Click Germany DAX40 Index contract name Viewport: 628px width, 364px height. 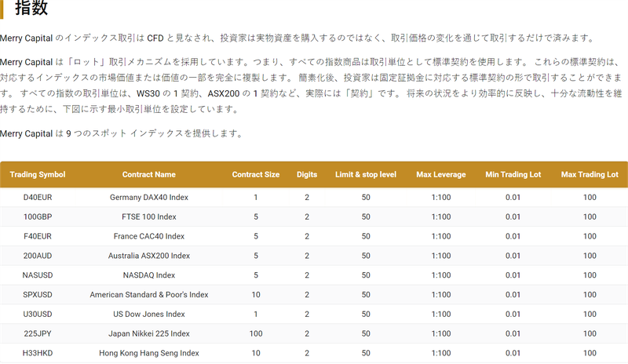tap(149, 198)
